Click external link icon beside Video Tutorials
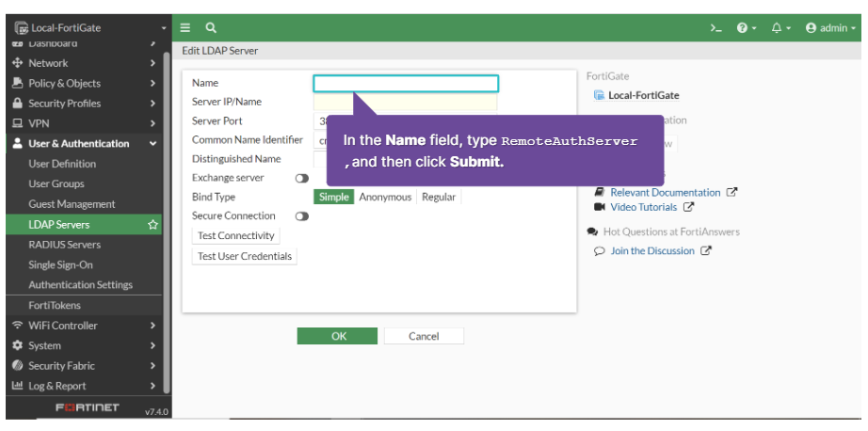 click(x=688, y=207)
